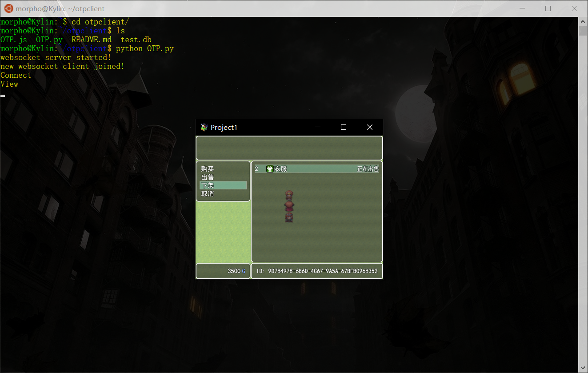588x373 pixels.
Task: Click the terminal scrollbar down arrow
Action: [583, 368]
